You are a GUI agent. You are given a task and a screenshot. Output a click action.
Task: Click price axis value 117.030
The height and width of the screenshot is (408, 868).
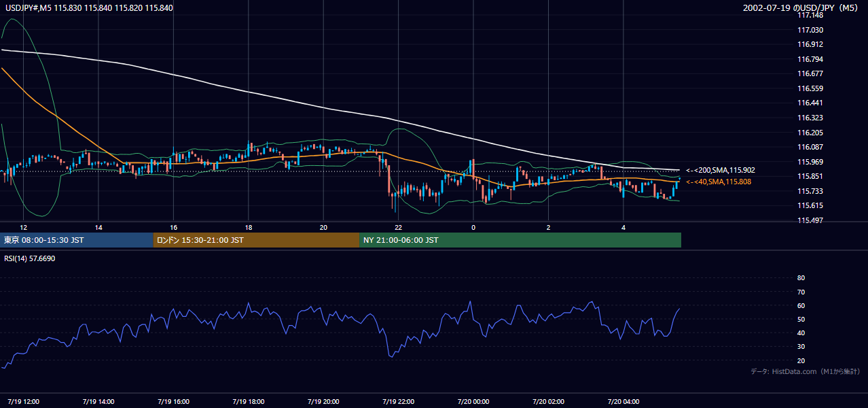point(810,30)
